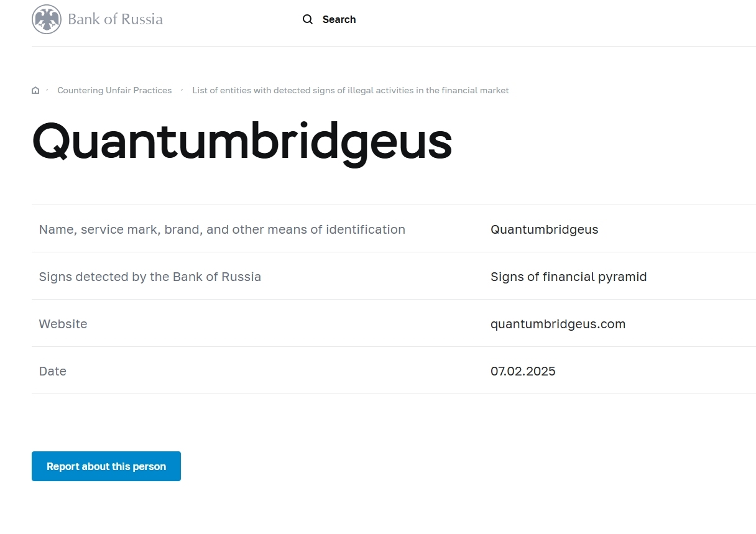Click the Bank of Russia wordmark text

tap(115, 19)
